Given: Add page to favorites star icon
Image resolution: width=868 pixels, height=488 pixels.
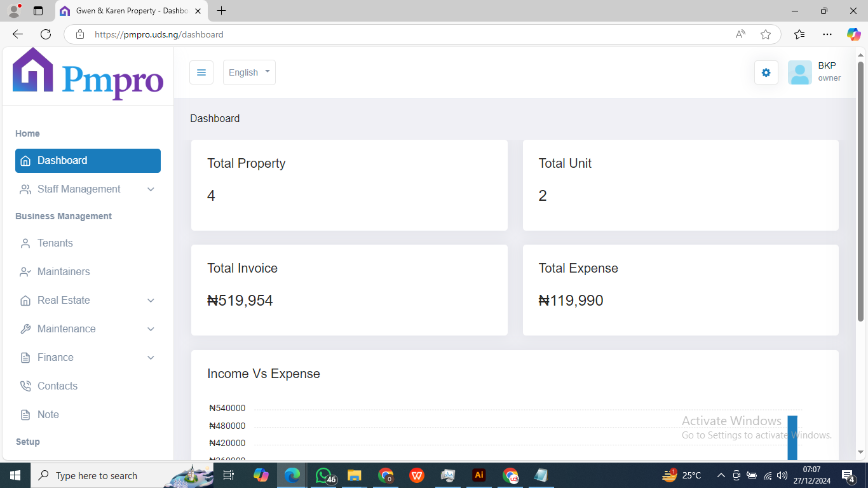Looking at the screenshot, I should point(766,34).
